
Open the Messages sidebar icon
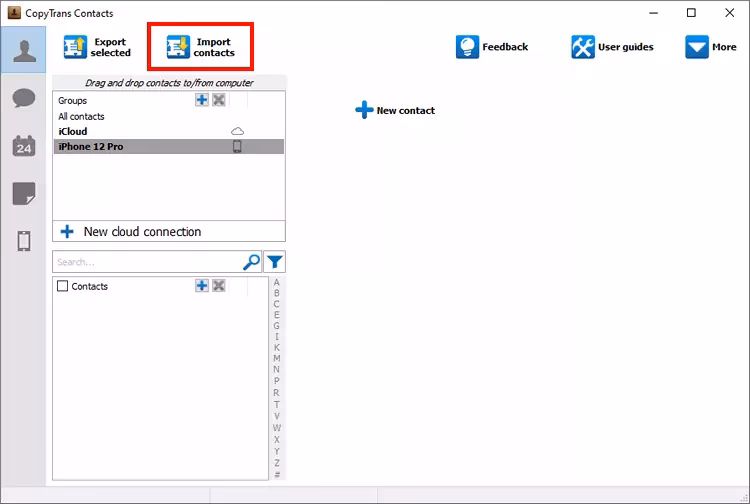pyautogui.click(x=23, y=98)
